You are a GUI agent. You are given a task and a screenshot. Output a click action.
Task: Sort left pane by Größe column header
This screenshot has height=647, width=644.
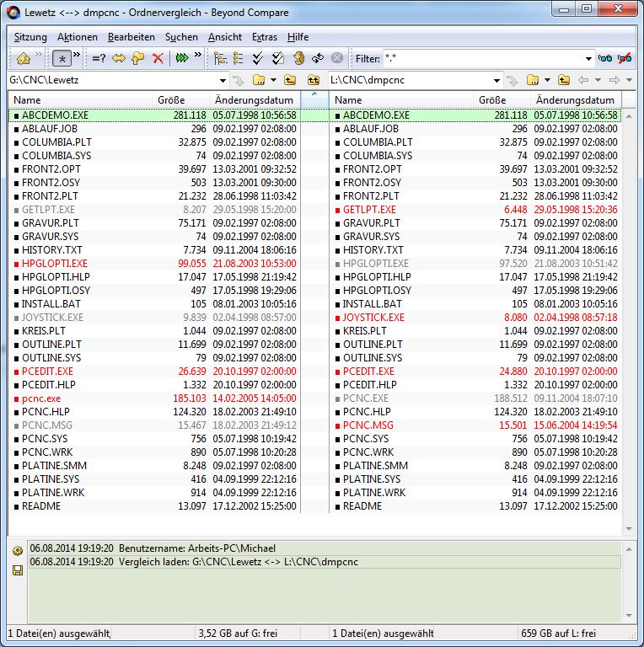click(181, 100)
